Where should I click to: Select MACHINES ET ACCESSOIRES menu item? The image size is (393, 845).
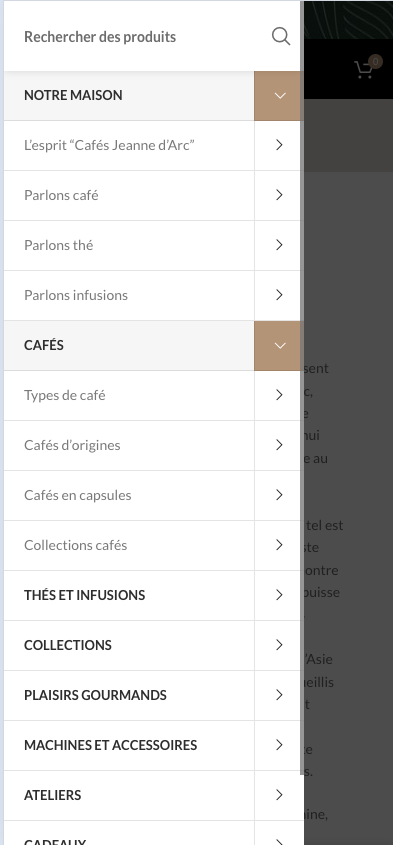click(x=111, y=745)
